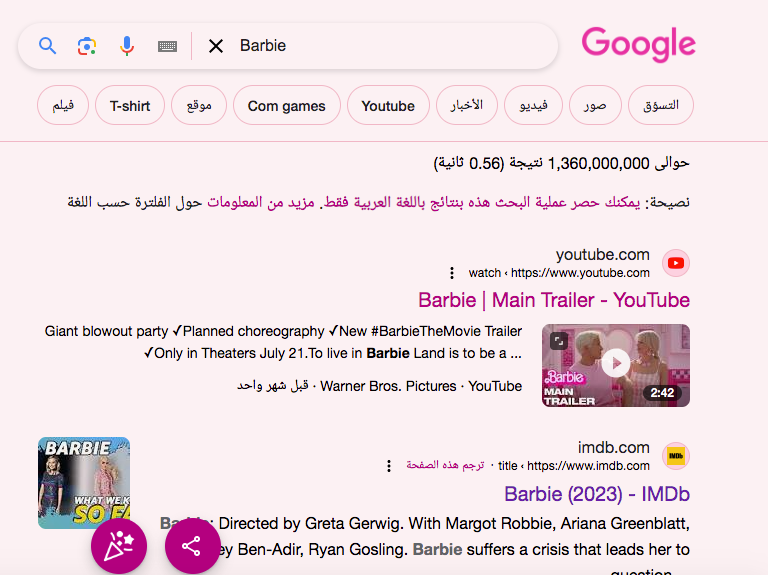Click the pink share button
Image resolution: width=768 pixels, height=575 pixels.
(192, 546)
